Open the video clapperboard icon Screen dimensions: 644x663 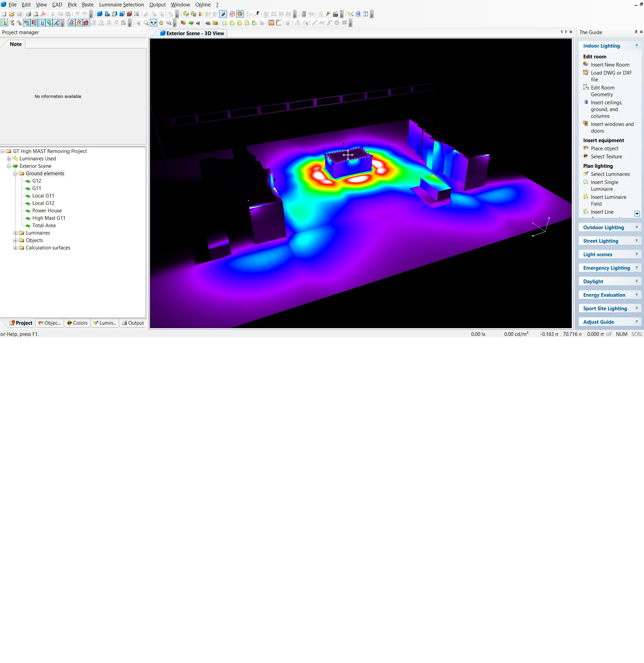coord(335,14)
